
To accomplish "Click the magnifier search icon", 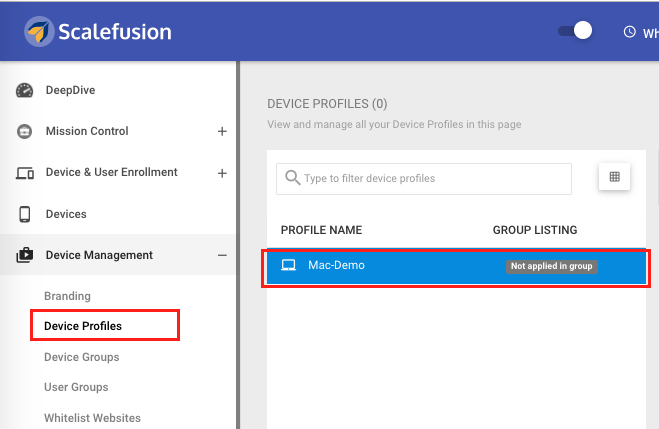I will click(x=293, y=177).
